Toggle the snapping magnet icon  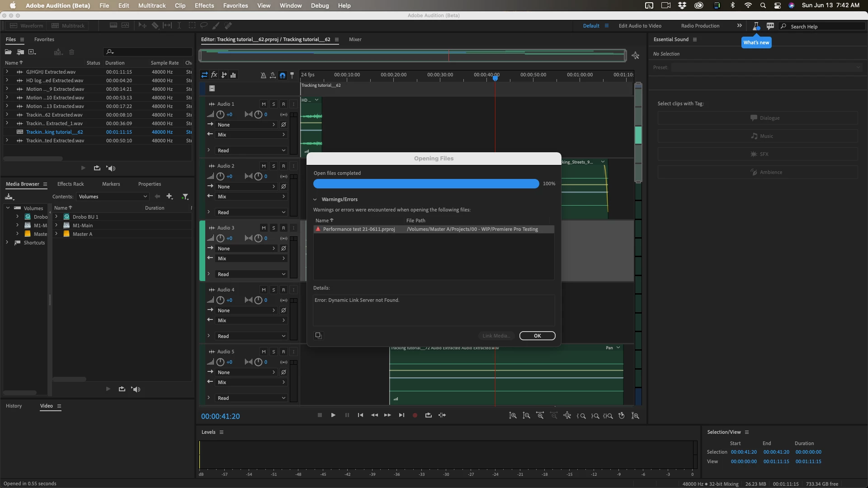coord(283,75)
